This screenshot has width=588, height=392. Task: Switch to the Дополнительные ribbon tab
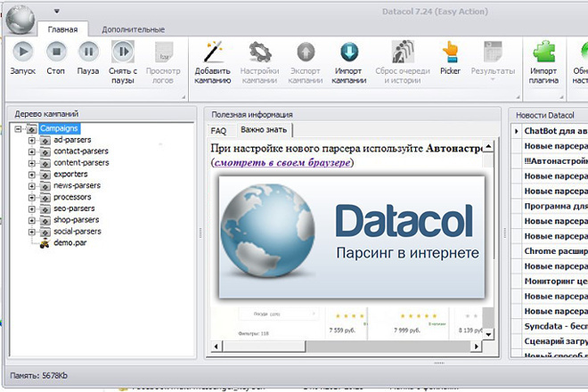click(x=133, y=29)
